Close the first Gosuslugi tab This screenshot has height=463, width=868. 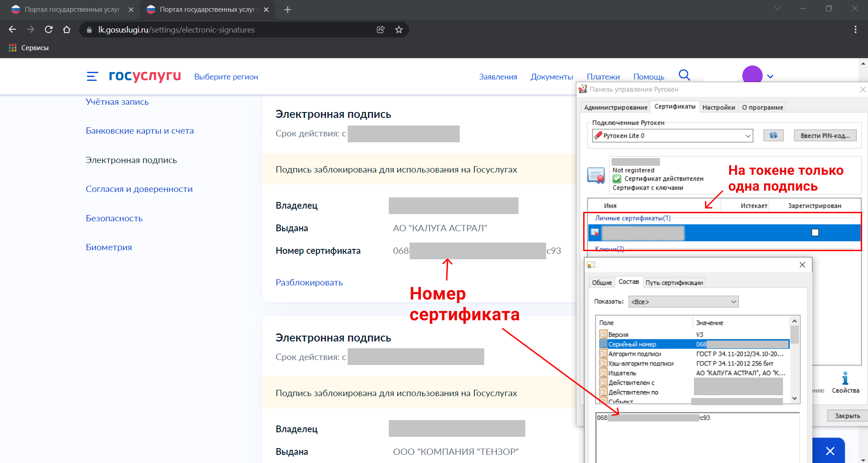point(131,9)
